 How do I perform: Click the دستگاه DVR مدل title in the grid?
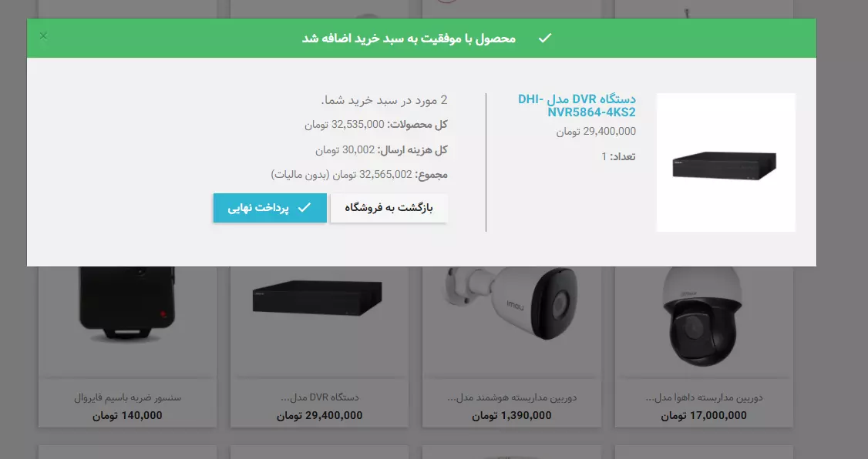320,397
